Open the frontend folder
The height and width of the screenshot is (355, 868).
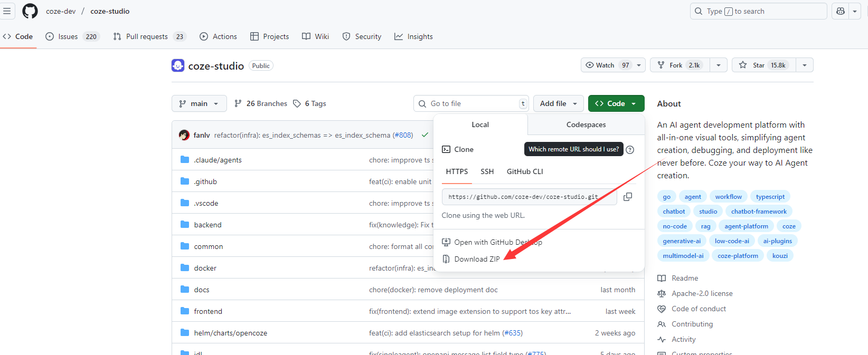click(208, 311)
